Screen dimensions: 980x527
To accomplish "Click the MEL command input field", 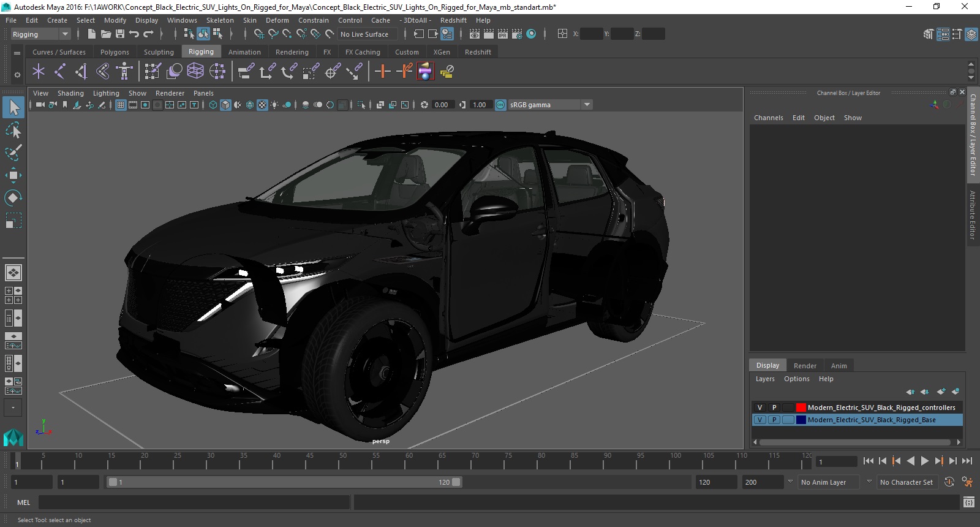I will (x=194, y=502).
